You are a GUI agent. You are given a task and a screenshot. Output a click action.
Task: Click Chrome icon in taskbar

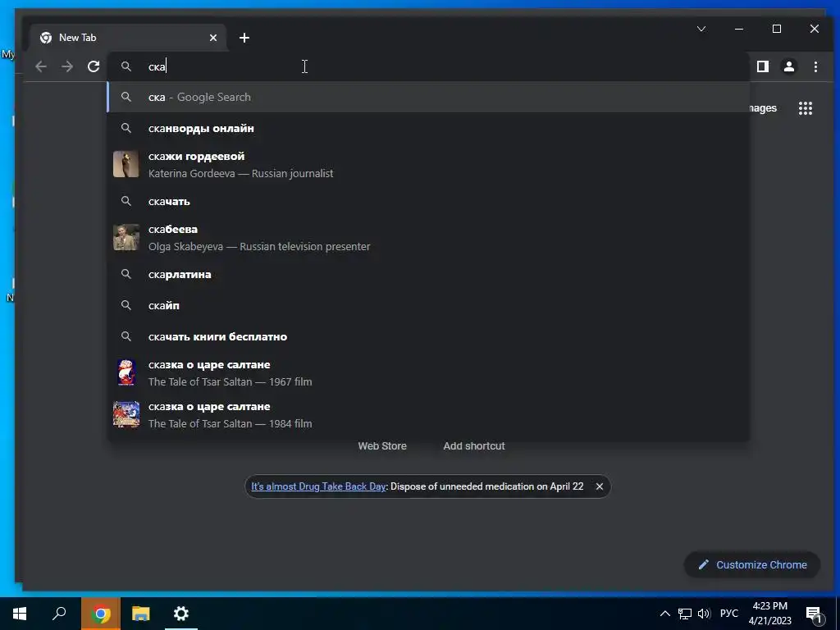(101, 614)
